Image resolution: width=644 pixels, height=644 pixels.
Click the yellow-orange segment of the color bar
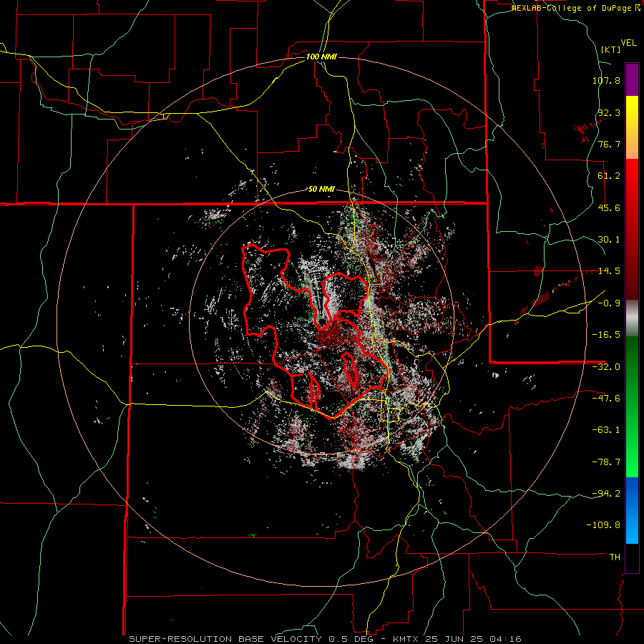pos(632,127)
